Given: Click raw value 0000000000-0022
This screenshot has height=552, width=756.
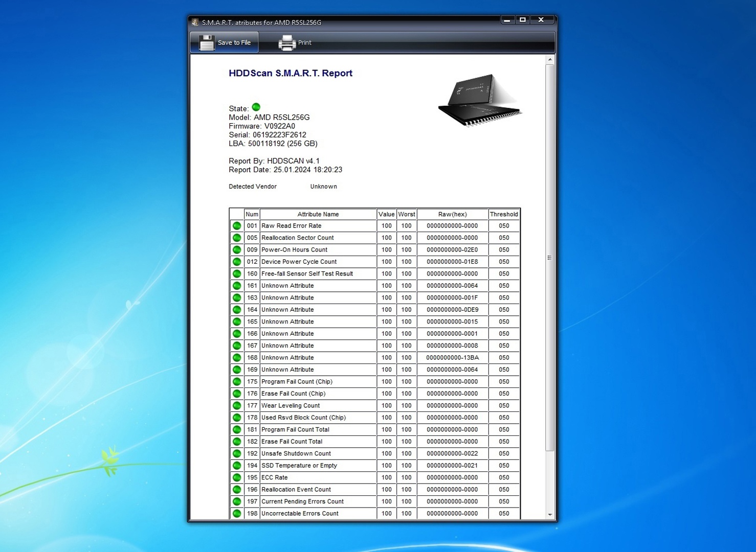Looking at the screenshot, I should pos(452,454).
